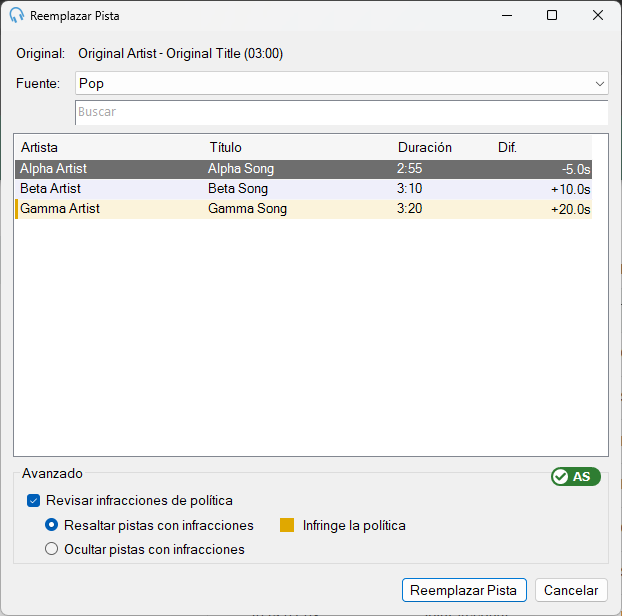622x616 pixels.
Task: Click into the Buscar search field
Action: 342,112
